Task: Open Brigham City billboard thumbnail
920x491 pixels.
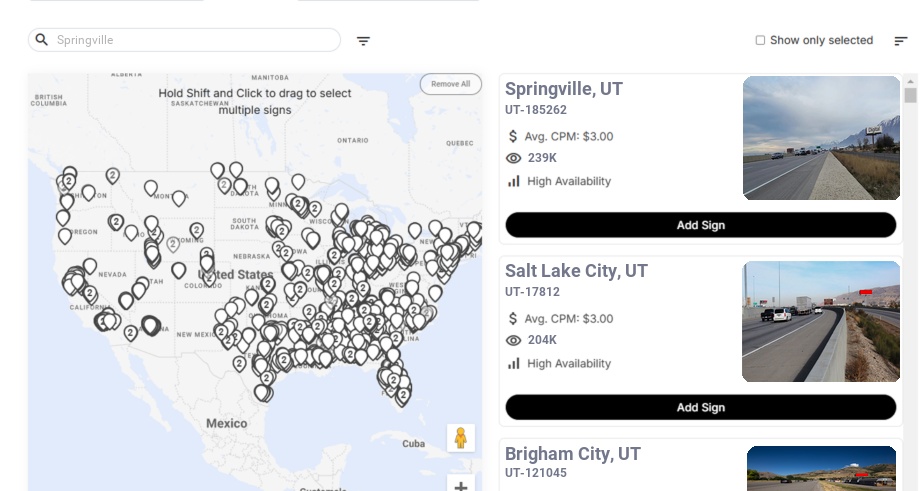Action: click(821, 468)
